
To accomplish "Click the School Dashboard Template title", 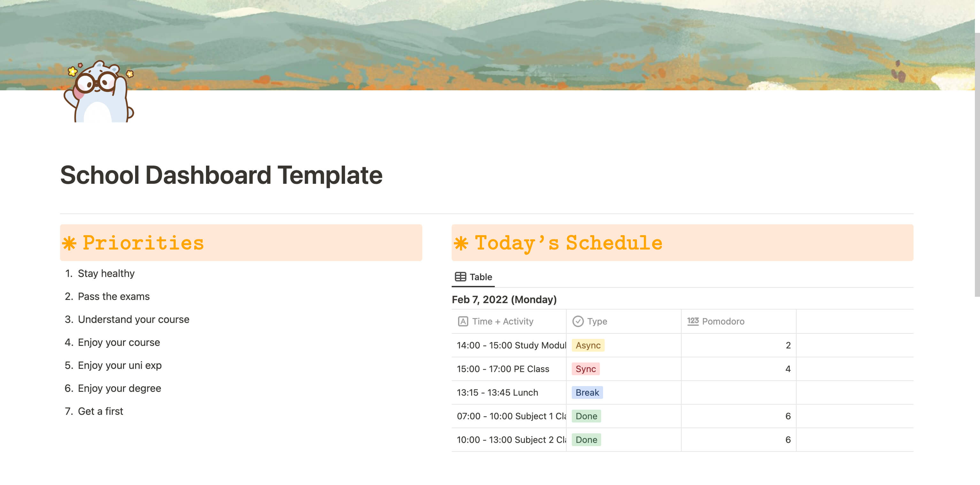I will coord(221,175).
